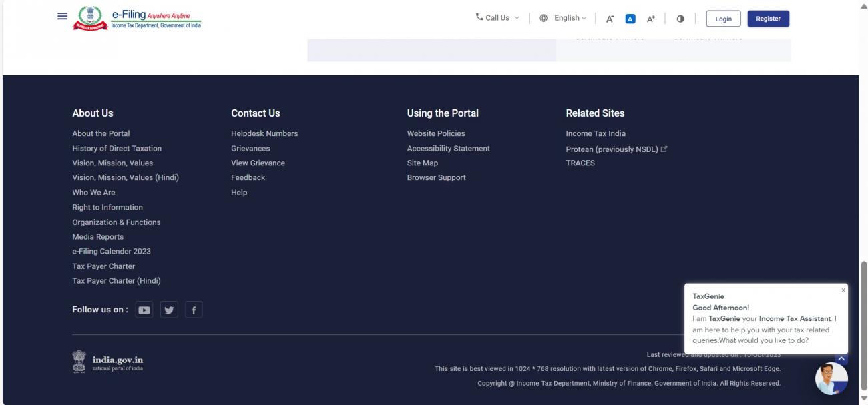Click the Login button
Screen dimensions: 868x405
coord(723,19)
